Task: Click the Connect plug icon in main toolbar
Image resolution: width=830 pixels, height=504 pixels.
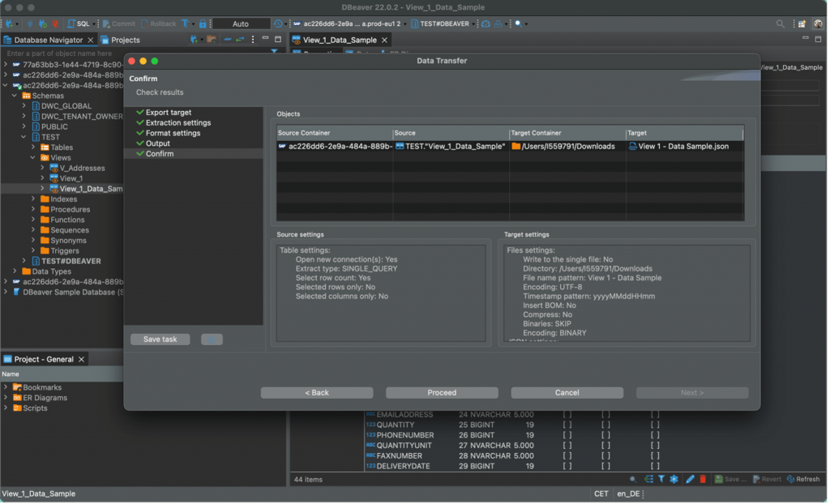Action: click(x=30, y=23)
